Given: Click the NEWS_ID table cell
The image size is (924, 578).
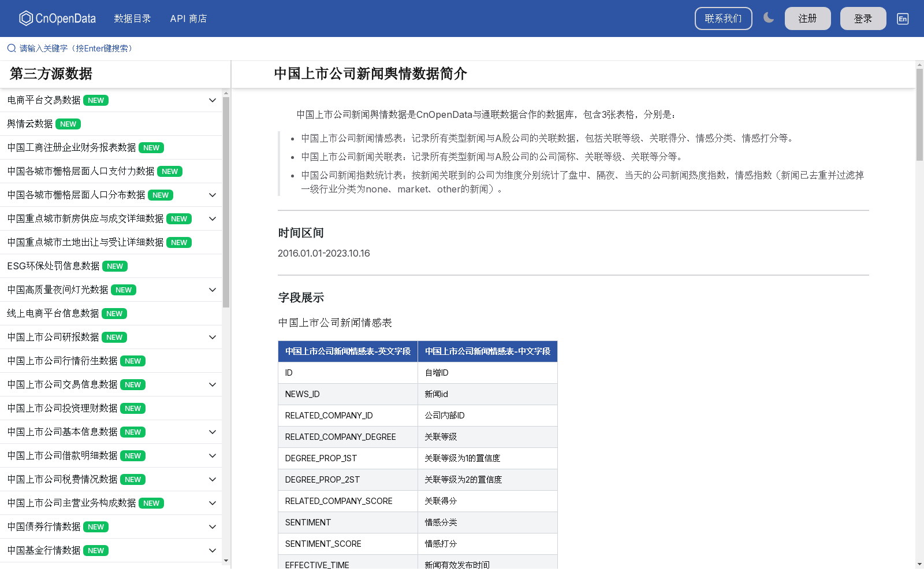Looking at the screenshot, I should tap(348, 394).
